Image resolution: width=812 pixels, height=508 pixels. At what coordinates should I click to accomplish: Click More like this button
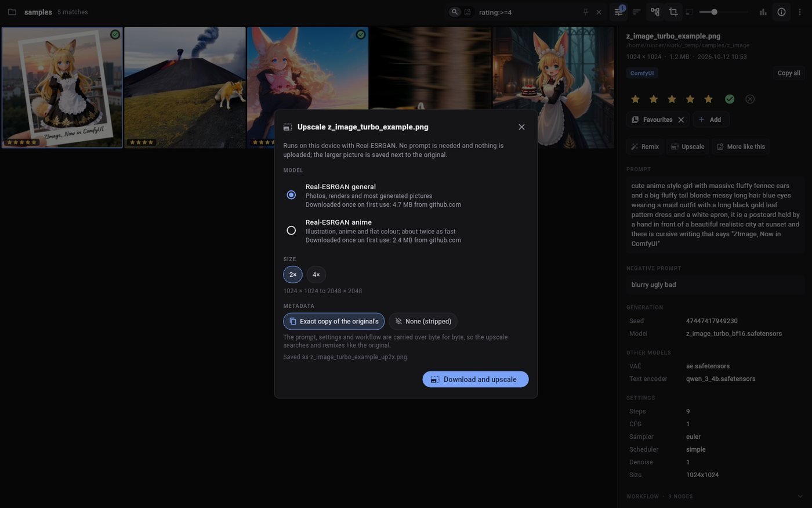point(741,146)
